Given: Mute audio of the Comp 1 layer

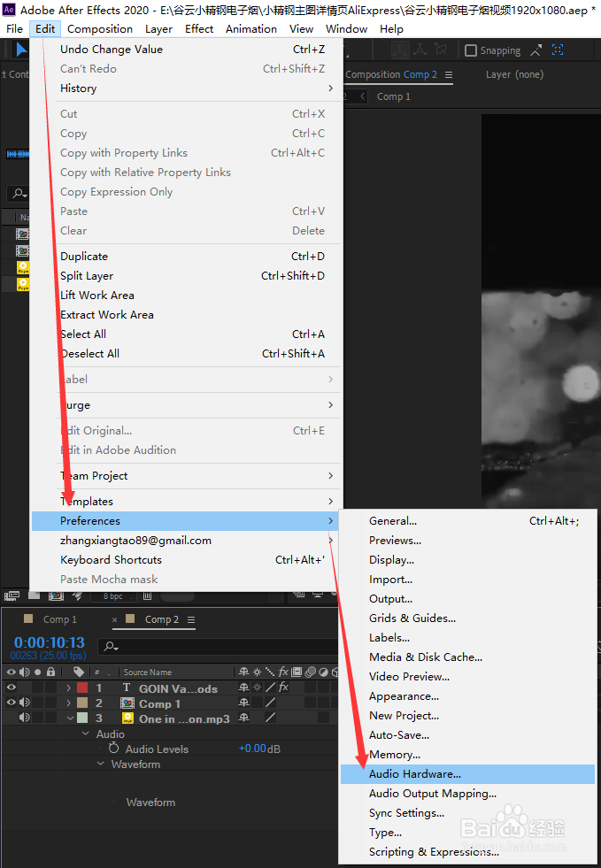Looking at the screenshot, I should pyautogui.click(x=25, y=703).
